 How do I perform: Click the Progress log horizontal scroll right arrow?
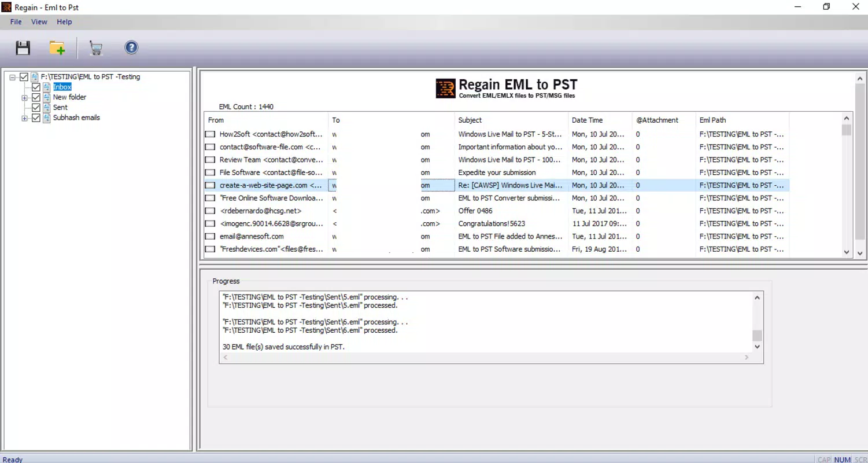tap(747, 358)
